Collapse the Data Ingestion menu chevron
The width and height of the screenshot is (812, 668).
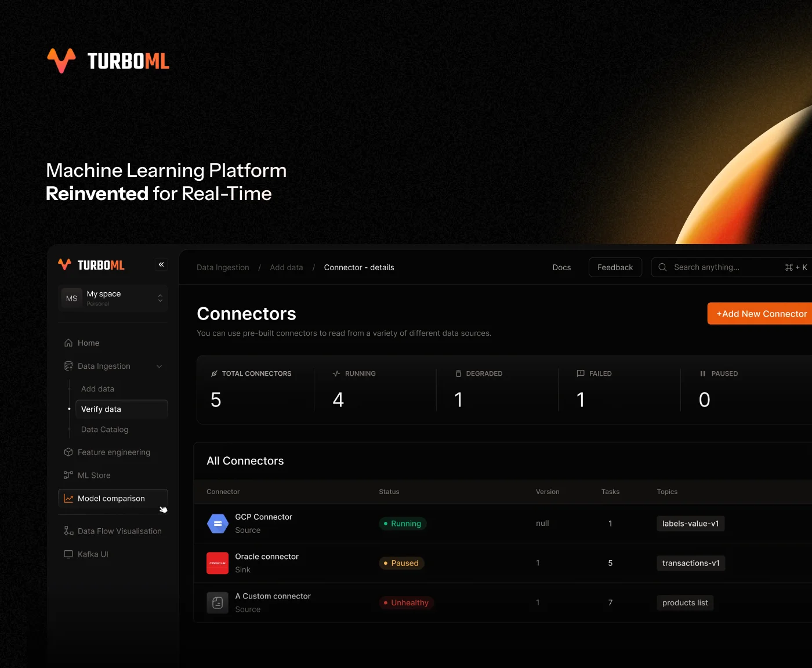click(159, 366)
